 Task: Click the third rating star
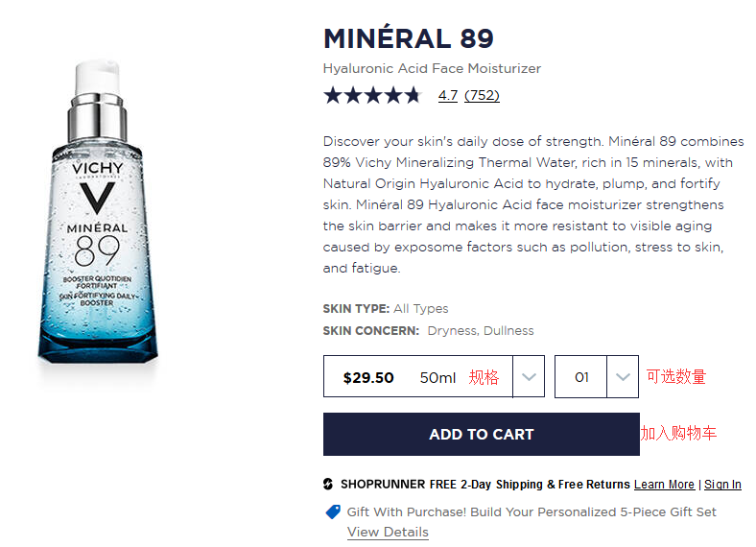pyautogui.click(x=372, y=95)
